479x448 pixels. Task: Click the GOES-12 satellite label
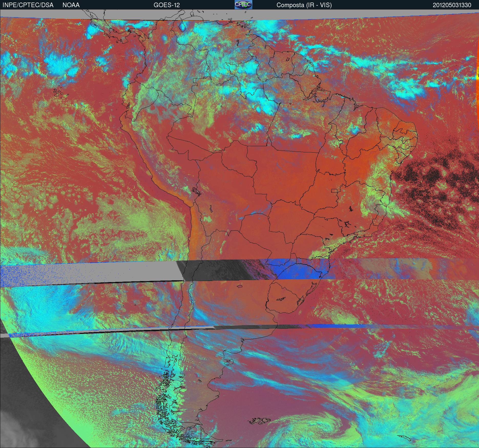(x=166, y=5)
